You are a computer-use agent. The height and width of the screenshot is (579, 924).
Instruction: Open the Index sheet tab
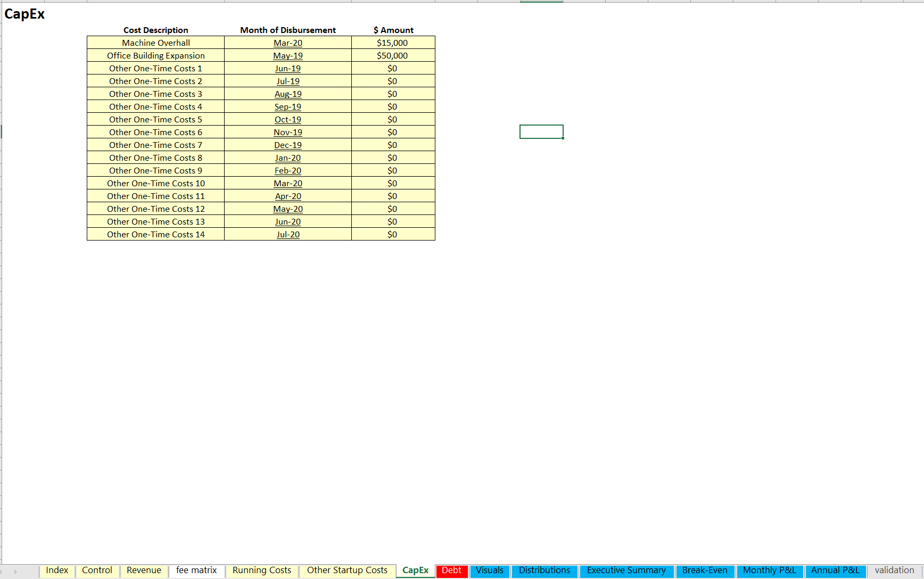[x=57, y=570]
